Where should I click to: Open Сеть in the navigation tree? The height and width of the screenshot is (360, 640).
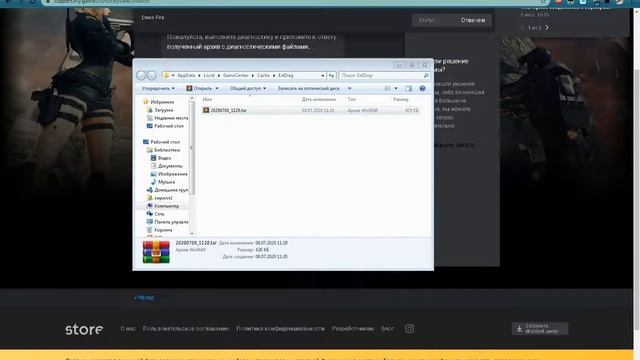(156, 214)
